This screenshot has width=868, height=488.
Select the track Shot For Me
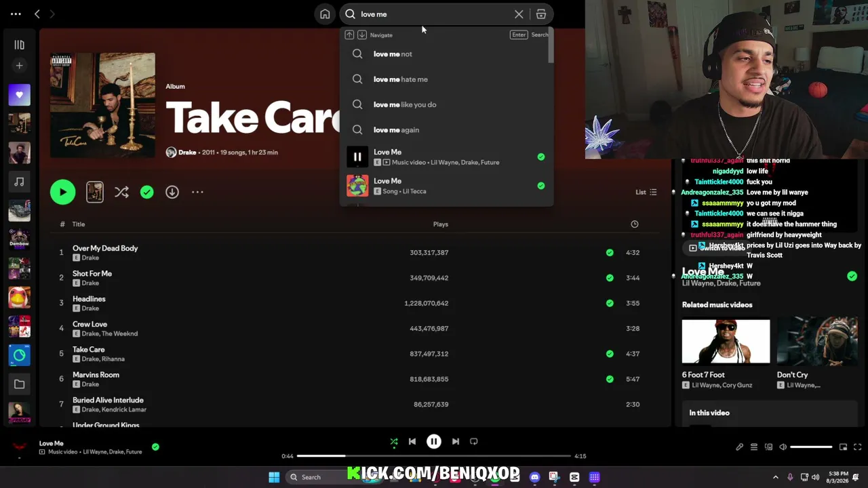tap(92, 274)
